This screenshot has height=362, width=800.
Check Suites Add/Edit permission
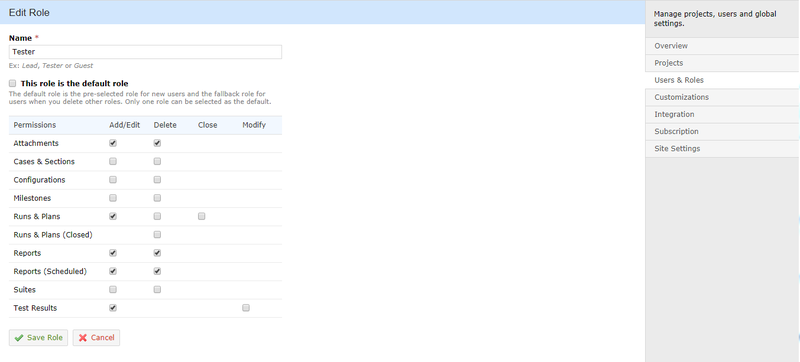coord(113,290)
